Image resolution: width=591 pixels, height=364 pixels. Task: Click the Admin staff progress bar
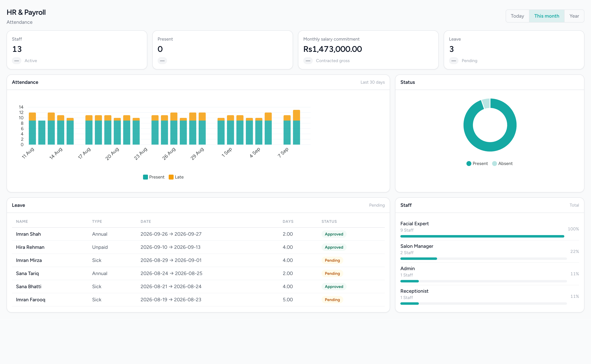[x=483, y=281]
